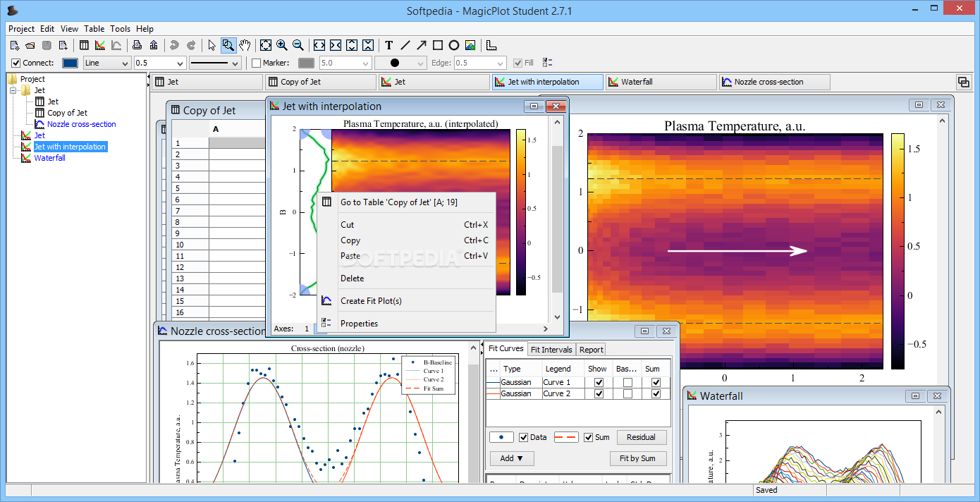Click the Undo toolbar arrow
This screenshot has height=502, width=980.
[x=174, y=45]
